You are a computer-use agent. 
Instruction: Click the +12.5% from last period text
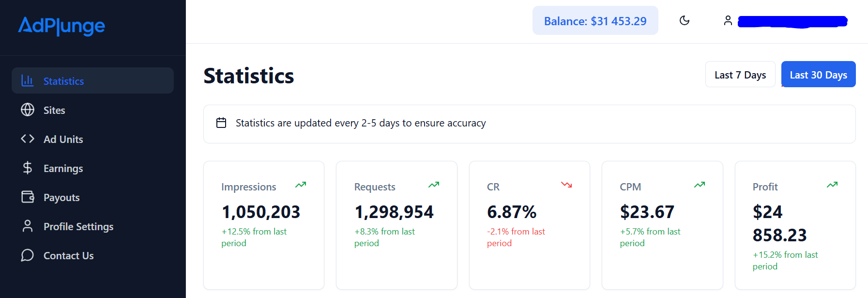point(254,237)
